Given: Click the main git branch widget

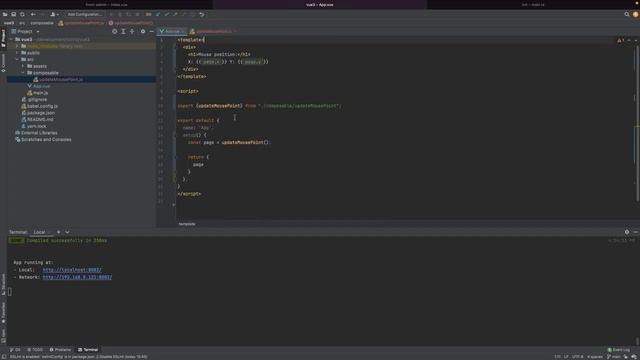Looking at the screenshot, I should 613,357.
